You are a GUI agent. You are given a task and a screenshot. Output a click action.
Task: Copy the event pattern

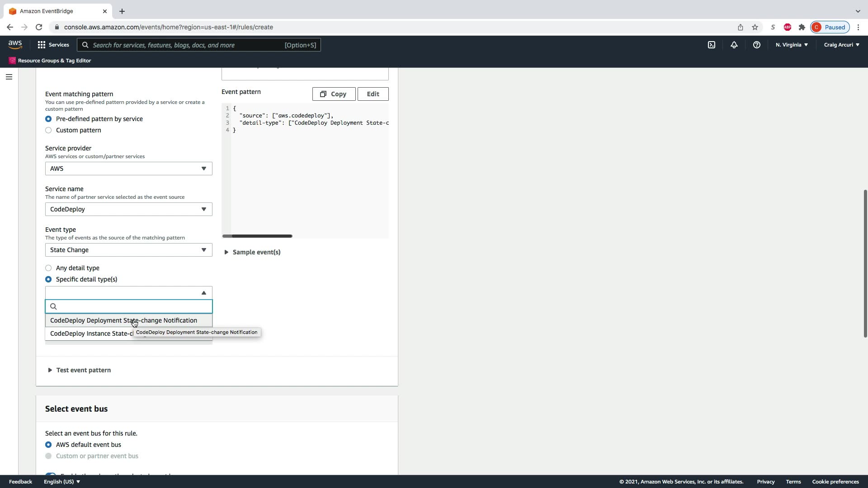click(x=334, y=94)
